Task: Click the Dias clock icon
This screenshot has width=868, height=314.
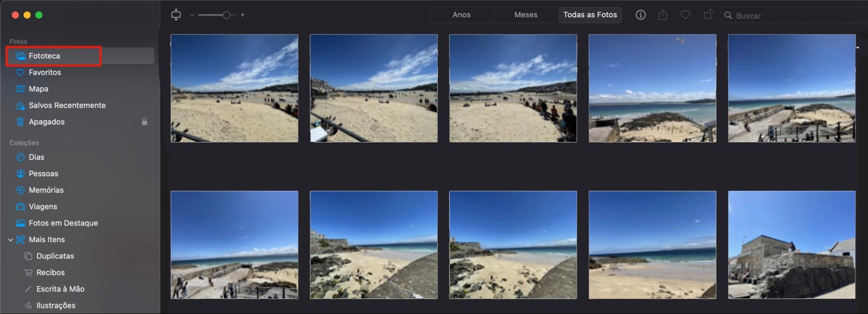Action: click(20, 157)
